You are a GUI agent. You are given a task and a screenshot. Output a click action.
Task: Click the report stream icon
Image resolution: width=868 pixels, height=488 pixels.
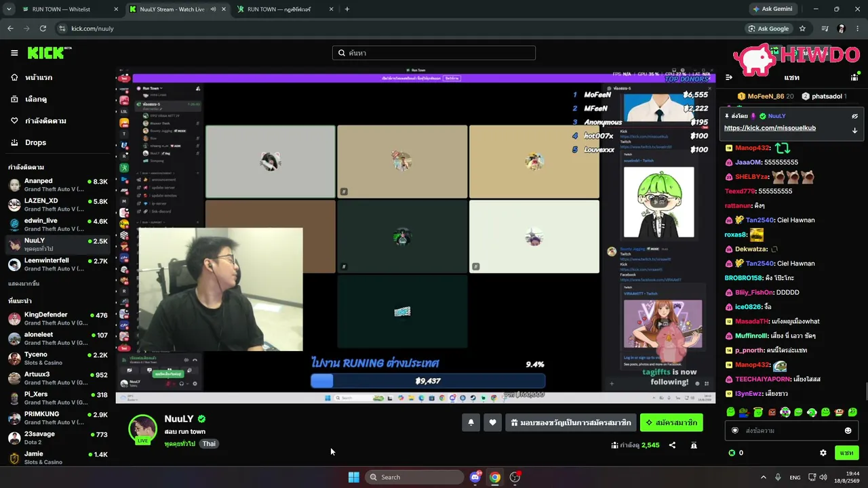694,445
